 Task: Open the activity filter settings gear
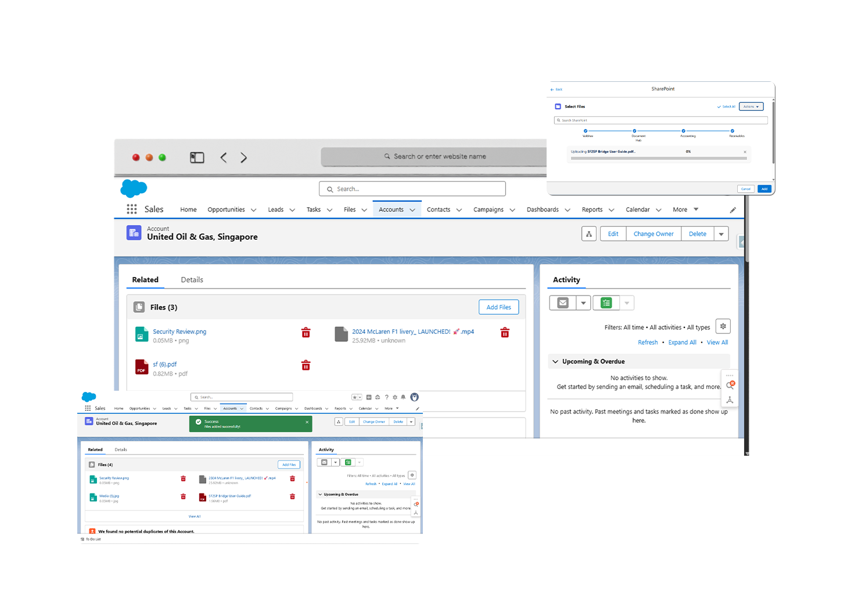(723, 326)
